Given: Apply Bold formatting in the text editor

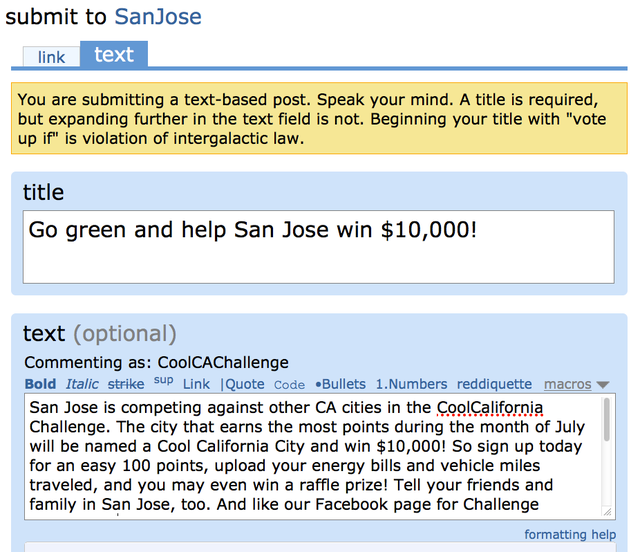Looking at the screenshot, I should coord(40,384).
